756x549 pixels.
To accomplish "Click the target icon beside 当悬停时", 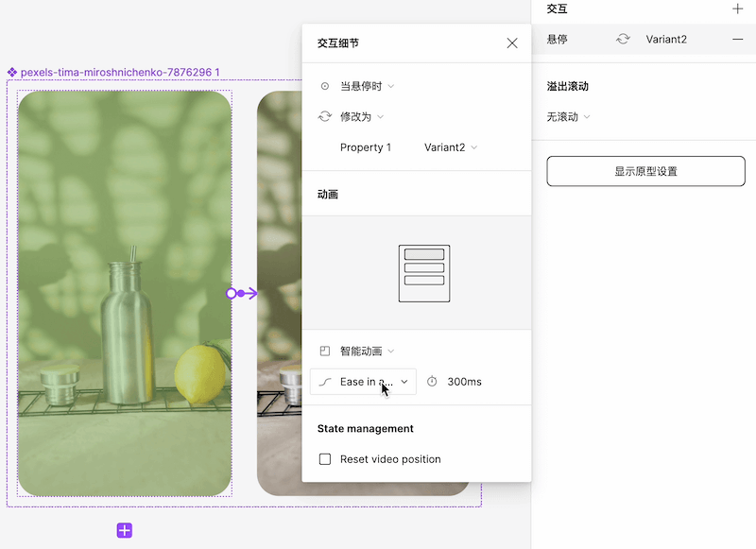I will [x=325, y=86].
